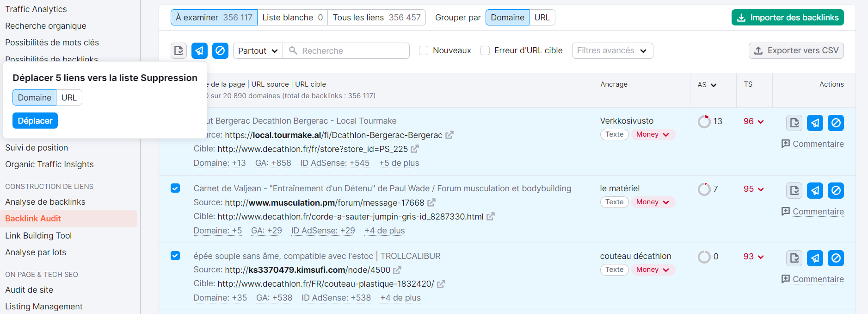Click comment icon in le matériel row

click(x=786, y=211)
